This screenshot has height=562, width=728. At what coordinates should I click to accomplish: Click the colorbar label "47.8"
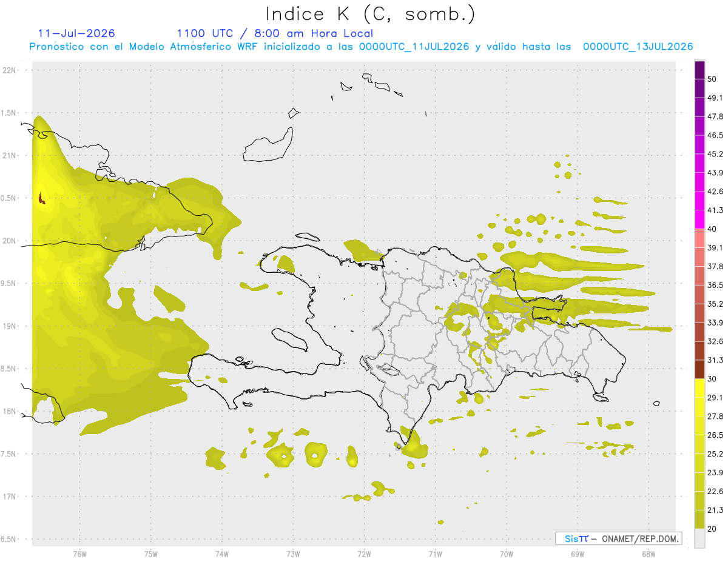point(715,116)
